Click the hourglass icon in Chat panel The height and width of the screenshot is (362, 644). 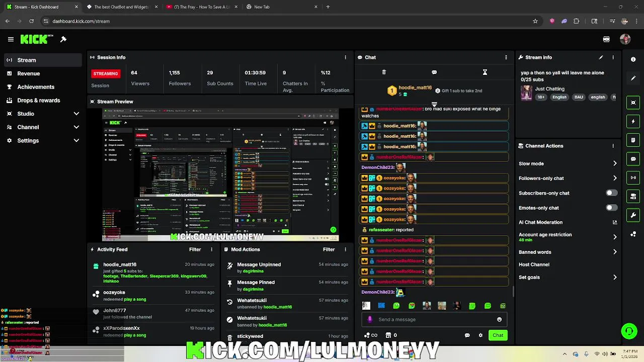pyautogui.click(x=485, y=72)
